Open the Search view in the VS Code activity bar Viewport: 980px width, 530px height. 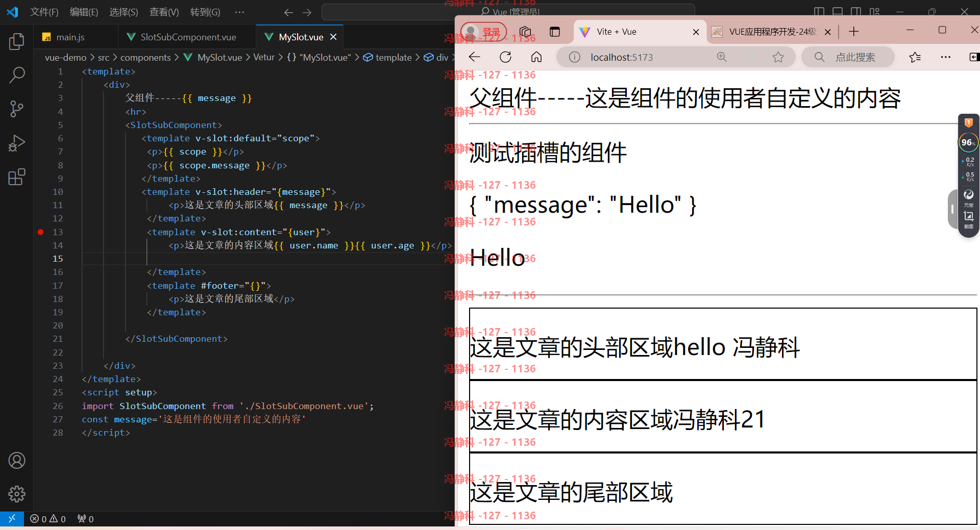point(16,75)
